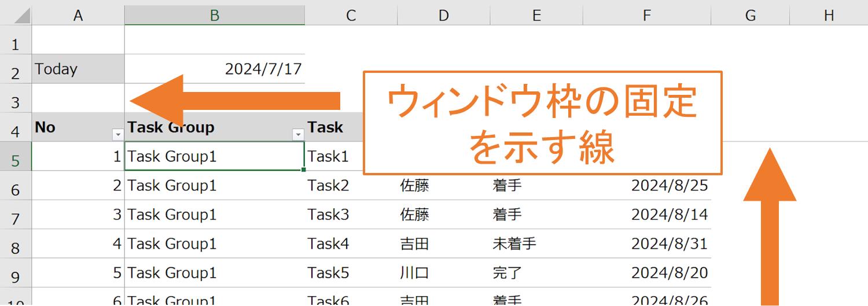The image size is (868, 306).
Task: Open the No column filter dropdown
Action: (x=118, y=134)
